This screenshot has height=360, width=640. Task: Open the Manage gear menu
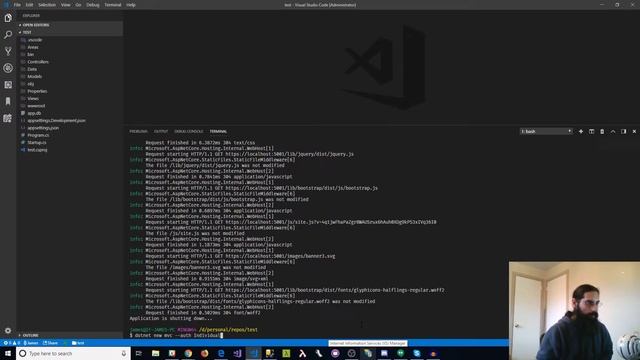(8, 331)
